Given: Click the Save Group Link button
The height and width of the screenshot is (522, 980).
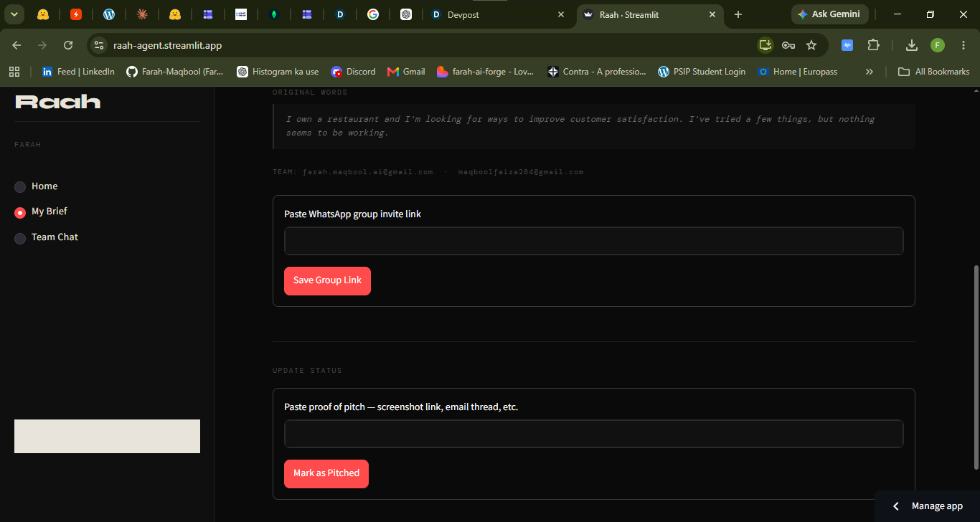Looking at the screenshot, I should 327,280.
